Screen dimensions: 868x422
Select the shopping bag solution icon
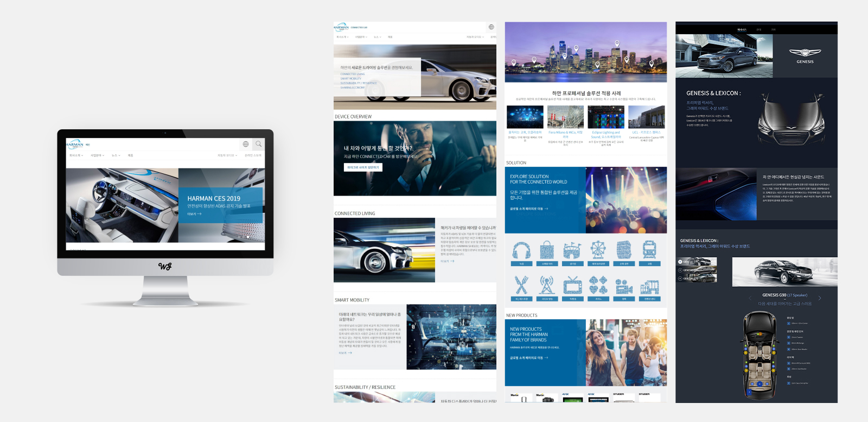pos(547,250)
